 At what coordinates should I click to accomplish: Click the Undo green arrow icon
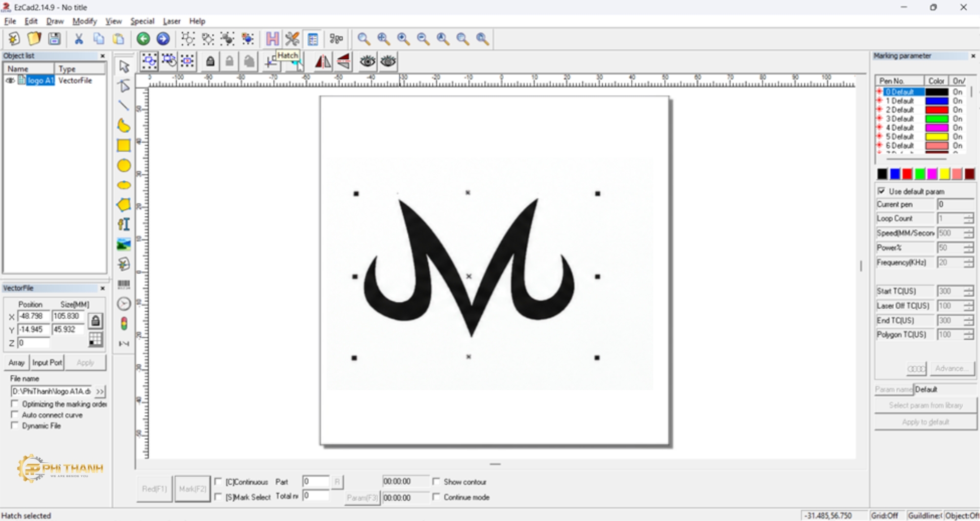(x=143, y=39)
